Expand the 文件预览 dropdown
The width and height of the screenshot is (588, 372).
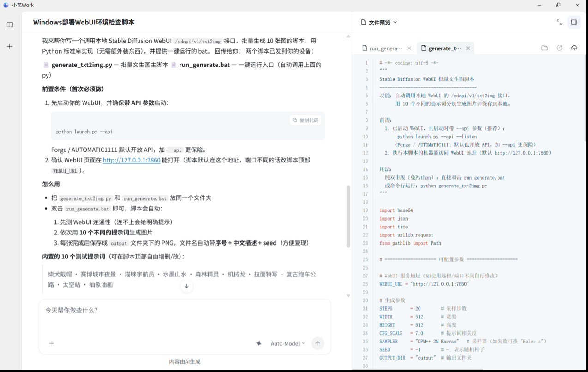[395, 22]
